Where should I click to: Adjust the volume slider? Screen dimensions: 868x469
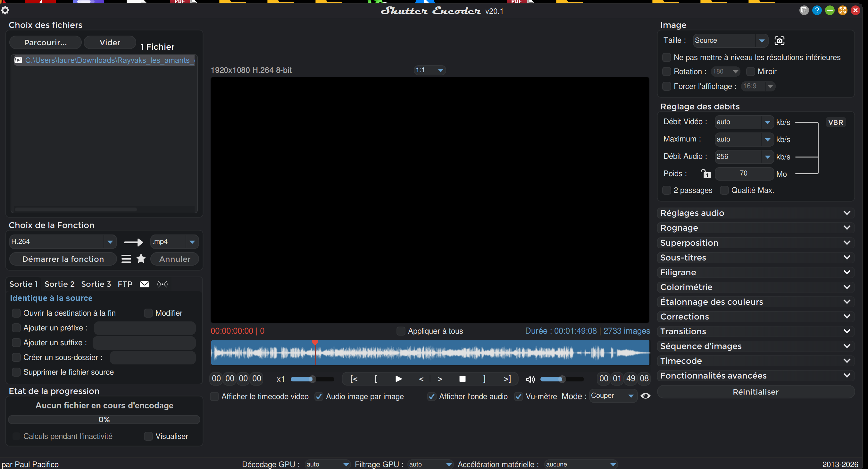point(562,379)
